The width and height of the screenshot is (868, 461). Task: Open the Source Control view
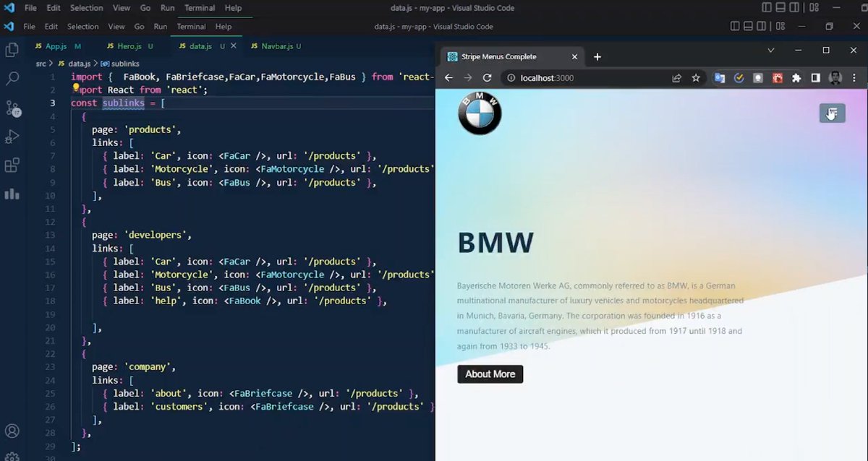click(12, 108)
